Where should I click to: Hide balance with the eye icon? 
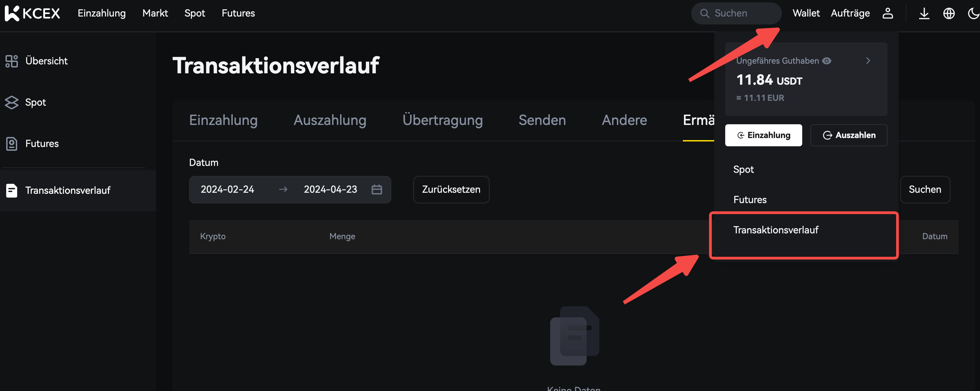[827, 61]
